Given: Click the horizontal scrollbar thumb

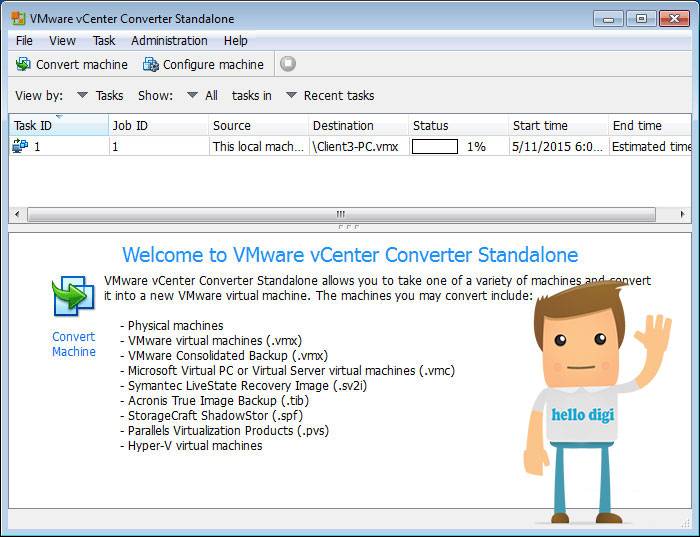Looking at the screenshot, I should tap(342, 214).
